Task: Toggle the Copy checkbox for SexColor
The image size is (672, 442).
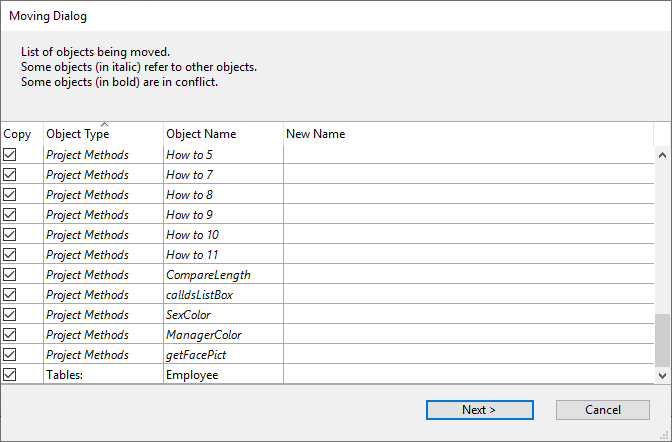Action: point(10,315)
